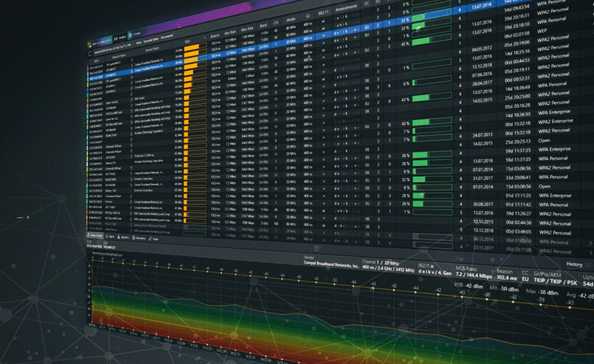Click the Beacon 102,4 ms detail

click(507, 275)
